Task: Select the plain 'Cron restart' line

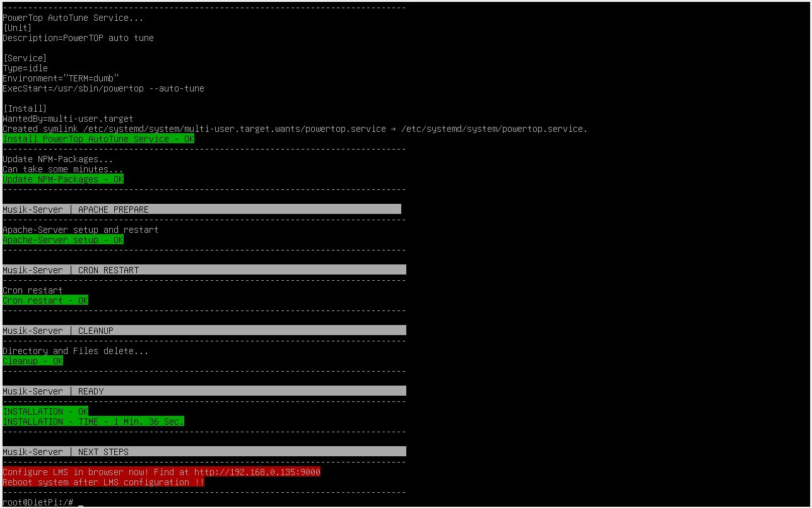Action: tap(33, 290)
